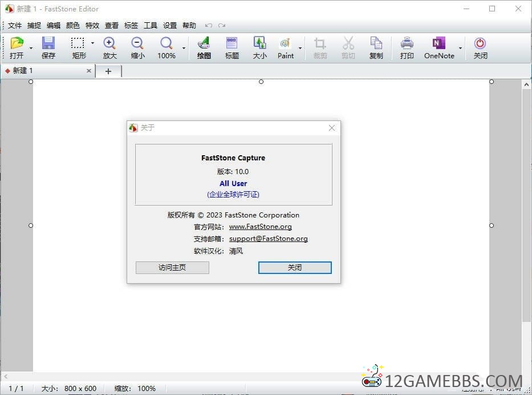This screenshot has width=532, height=395.
Task: Click the FastStone Capture heading text
Action: [x=233, y=158]
